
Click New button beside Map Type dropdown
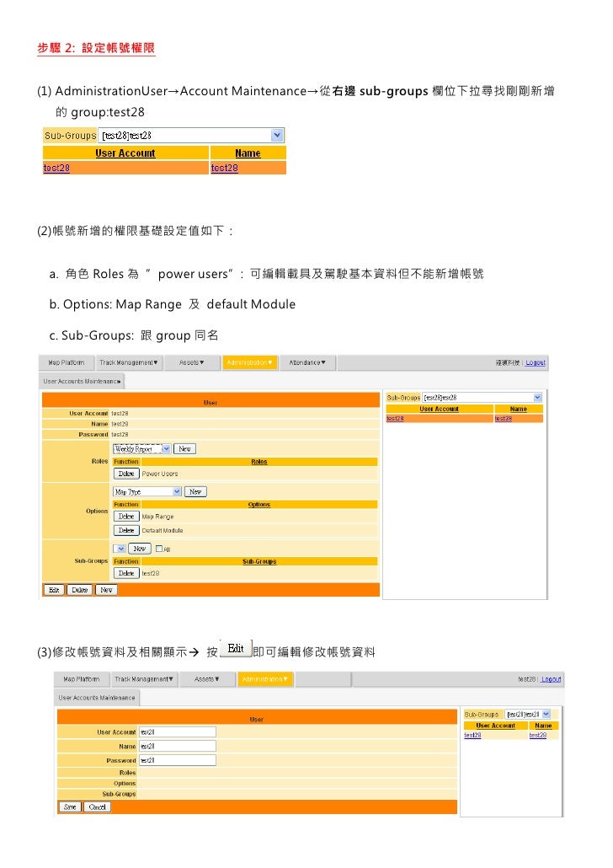point(195,491)
